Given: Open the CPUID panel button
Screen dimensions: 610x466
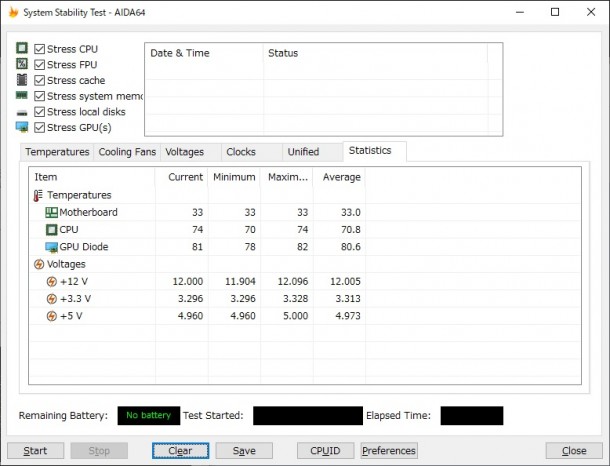Looking at the screenshot, I should 325,450.
